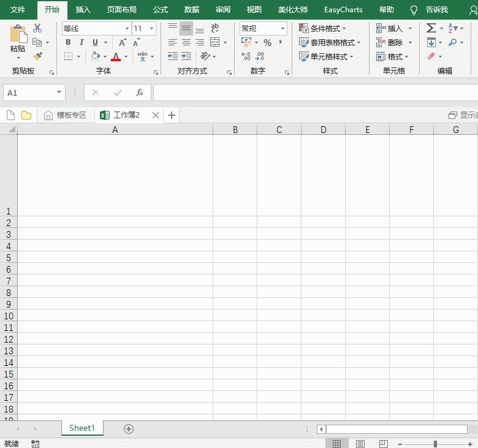Open the paste options arrow under 粘贴
Viewport: 478px width, 448px height.
pyautogui.click(x=18, y=58)
